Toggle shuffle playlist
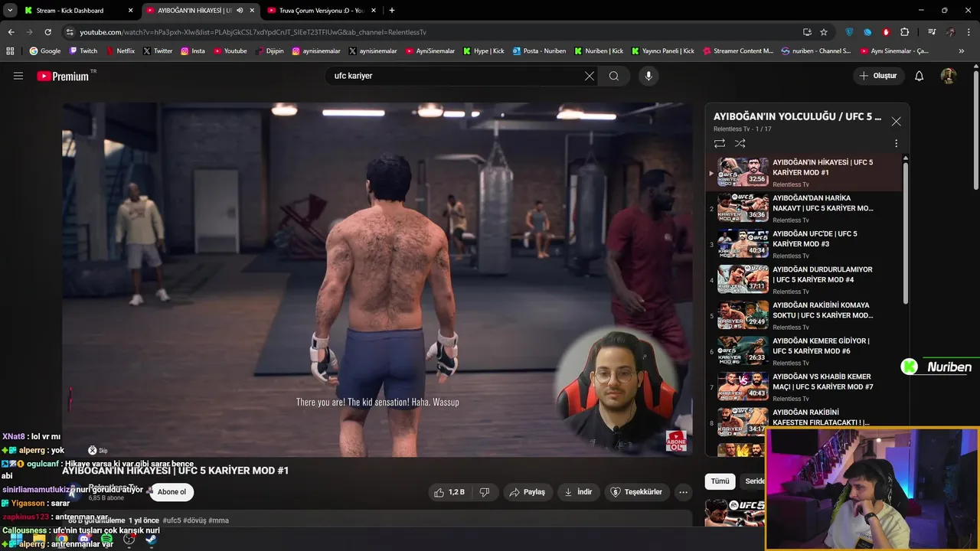Screen dimensions: 980x551 740,143
